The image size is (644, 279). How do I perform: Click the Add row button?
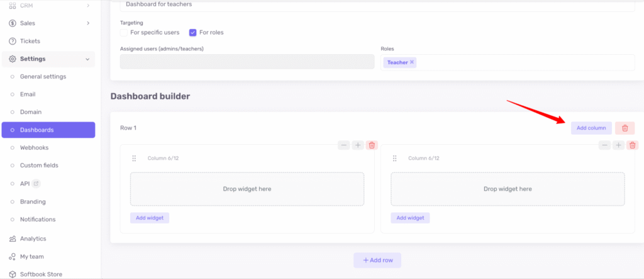tap(377, 260)
